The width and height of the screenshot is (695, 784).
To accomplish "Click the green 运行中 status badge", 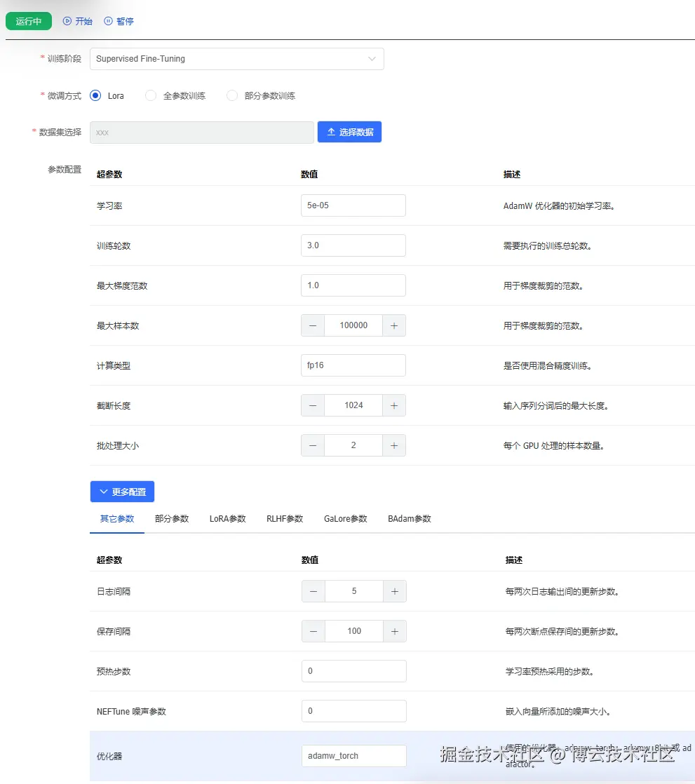I will pos(29,21).
